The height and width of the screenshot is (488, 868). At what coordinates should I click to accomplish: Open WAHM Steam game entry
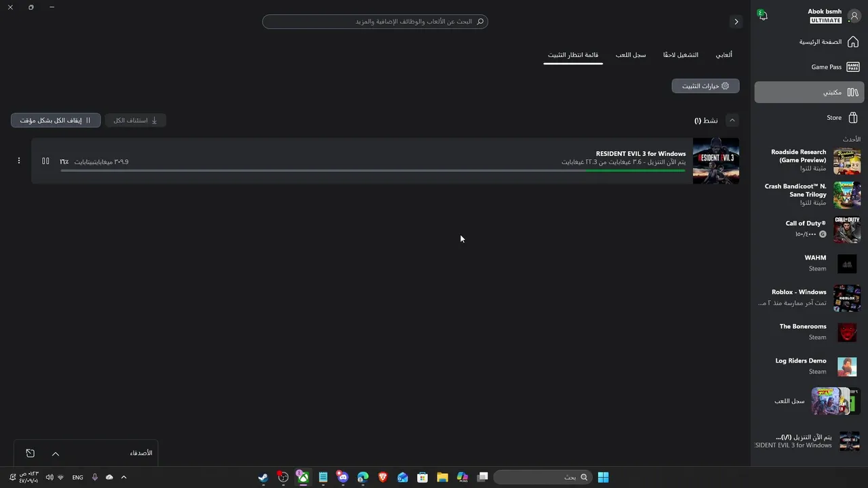click(808, 263)
